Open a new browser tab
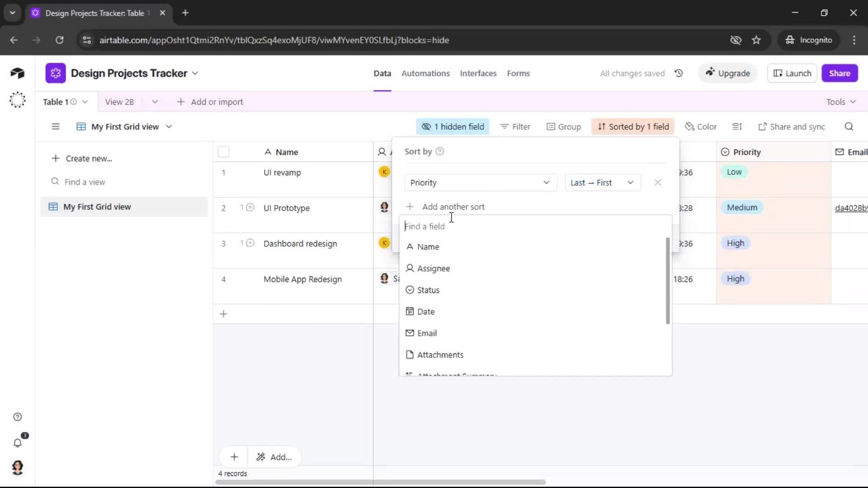 [x=185, y=13]
